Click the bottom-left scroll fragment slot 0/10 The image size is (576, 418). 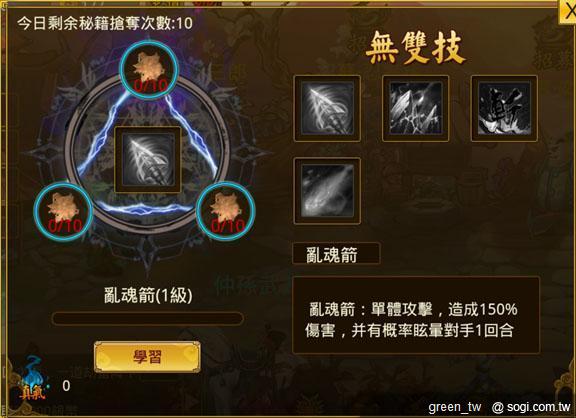[x=64, y=211]
